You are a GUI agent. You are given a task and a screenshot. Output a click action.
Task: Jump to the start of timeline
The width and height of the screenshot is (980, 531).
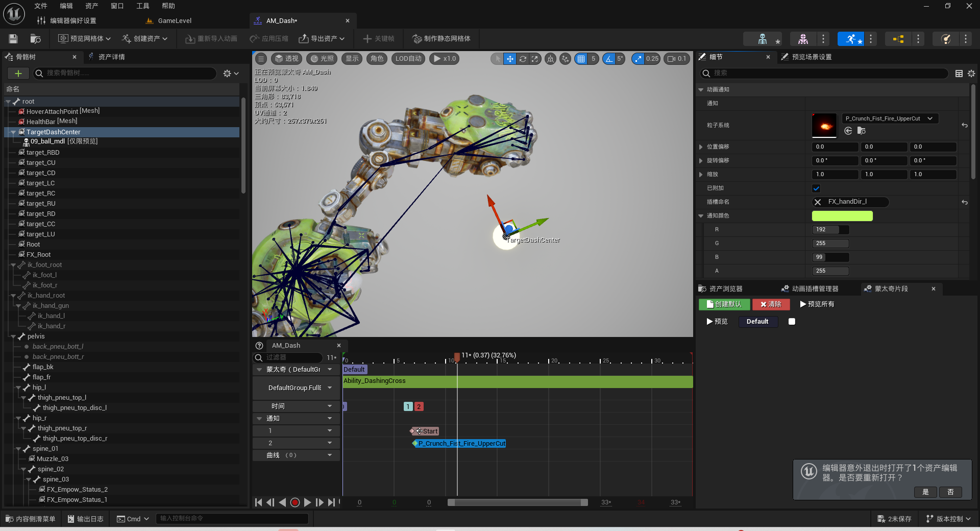coord(258,502)
